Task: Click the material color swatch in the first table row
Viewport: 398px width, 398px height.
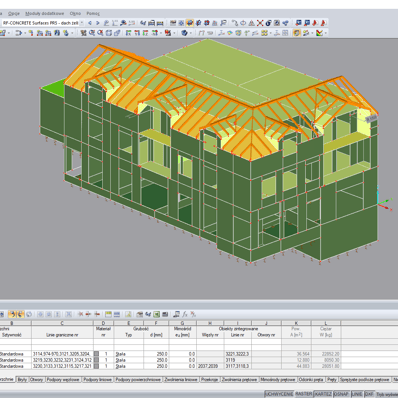Action: tap(96, 354)
